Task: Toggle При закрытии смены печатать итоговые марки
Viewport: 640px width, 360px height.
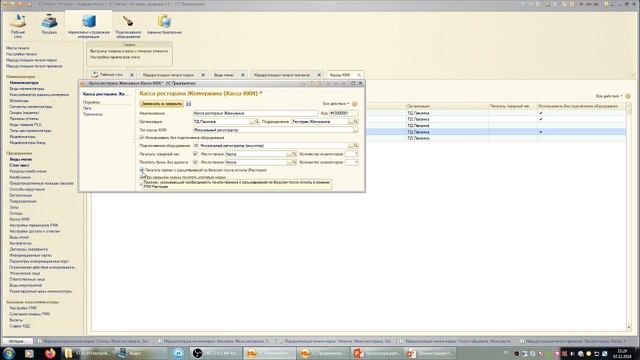Action: (142, 178)
